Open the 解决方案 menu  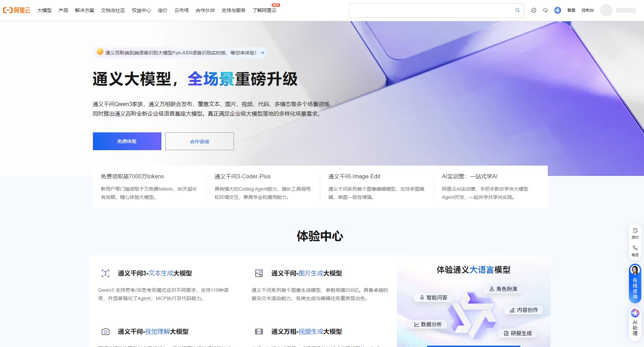[x=85, y=10]
